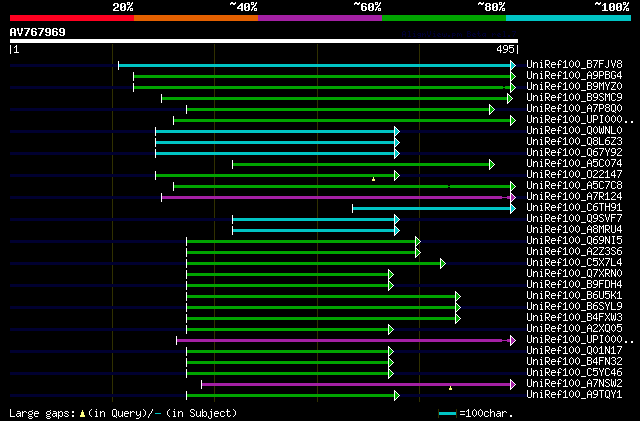
Task: Click the white query sequence bar
Action: (264, 41)
